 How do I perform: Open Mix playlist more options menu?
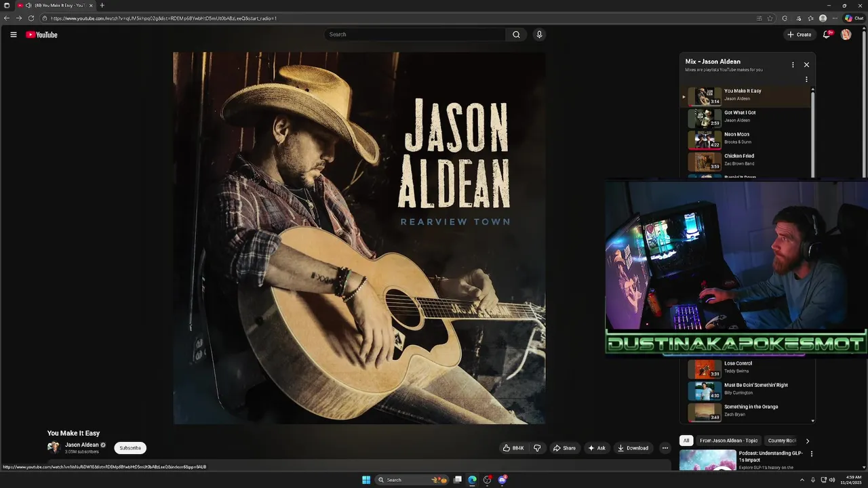793,65
